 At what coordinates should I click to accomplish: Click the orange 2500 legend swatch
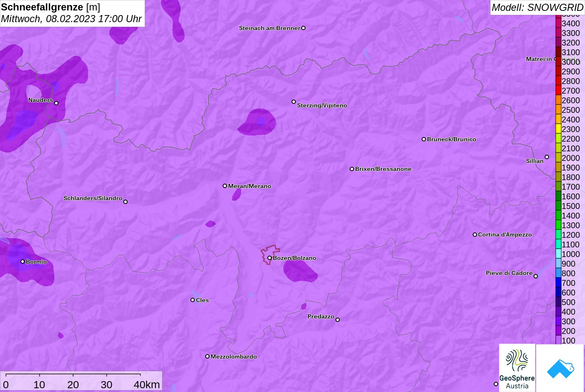558,109
